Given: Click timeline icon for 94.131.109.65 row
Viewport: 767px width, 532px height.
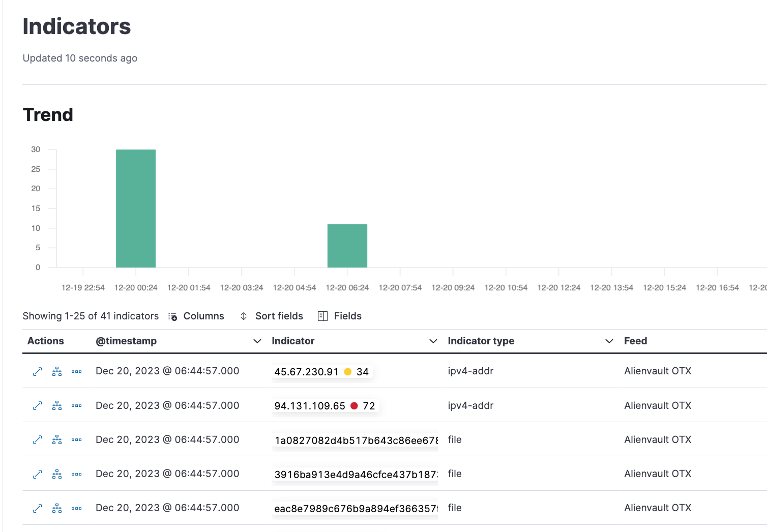Looking at the screenshot, I should pos(57,406).
